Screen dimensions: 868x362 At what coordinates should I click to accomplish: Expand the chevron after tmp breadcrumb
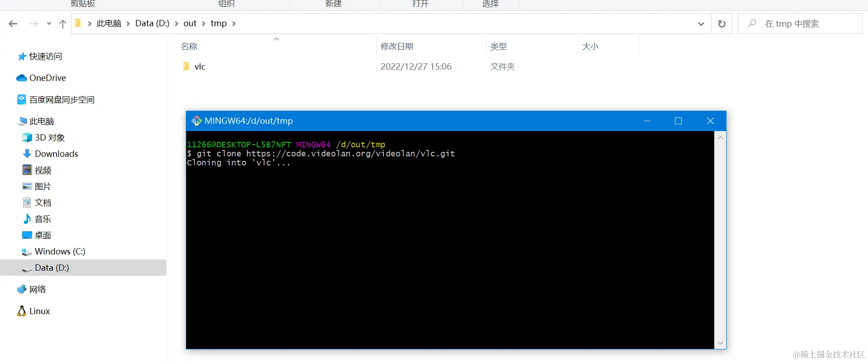pos(234,24)
